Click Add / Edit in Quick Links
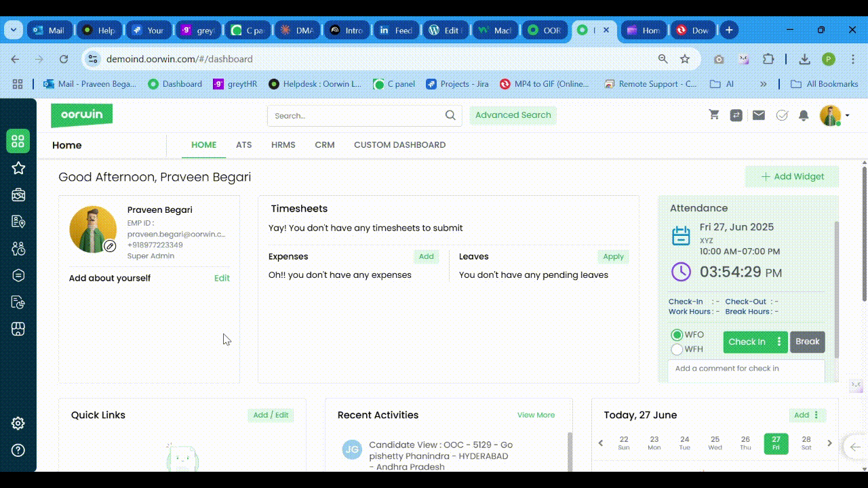This screenshot has width=868, height=488. click(x=271, y=415)
